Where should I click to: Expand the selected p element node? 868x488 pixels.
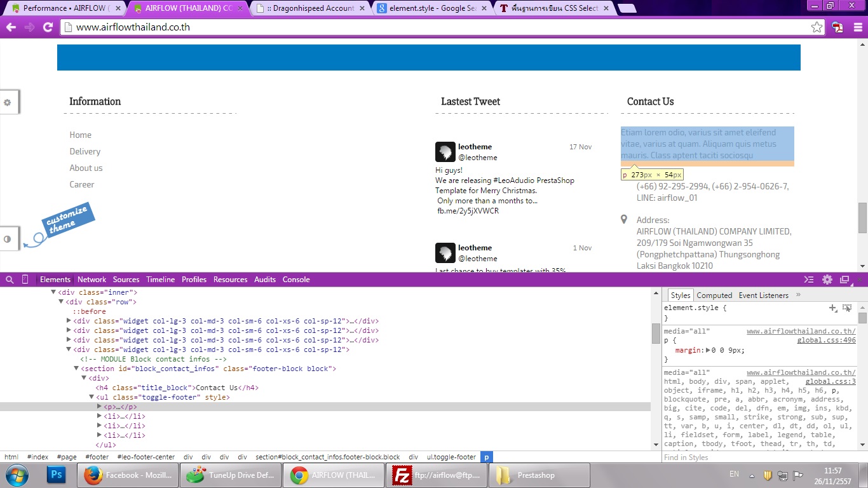point(99,407)
